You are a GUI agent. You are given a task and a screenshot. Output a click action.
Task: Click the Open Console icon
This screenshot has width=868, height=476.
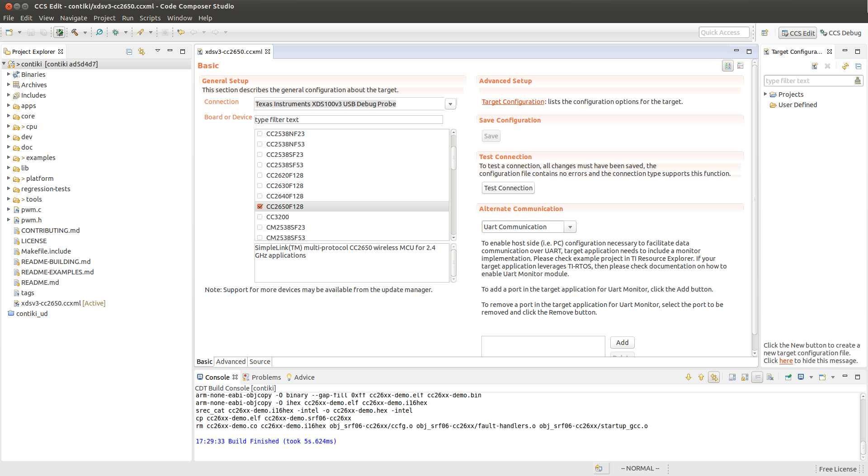coord(822,377)
